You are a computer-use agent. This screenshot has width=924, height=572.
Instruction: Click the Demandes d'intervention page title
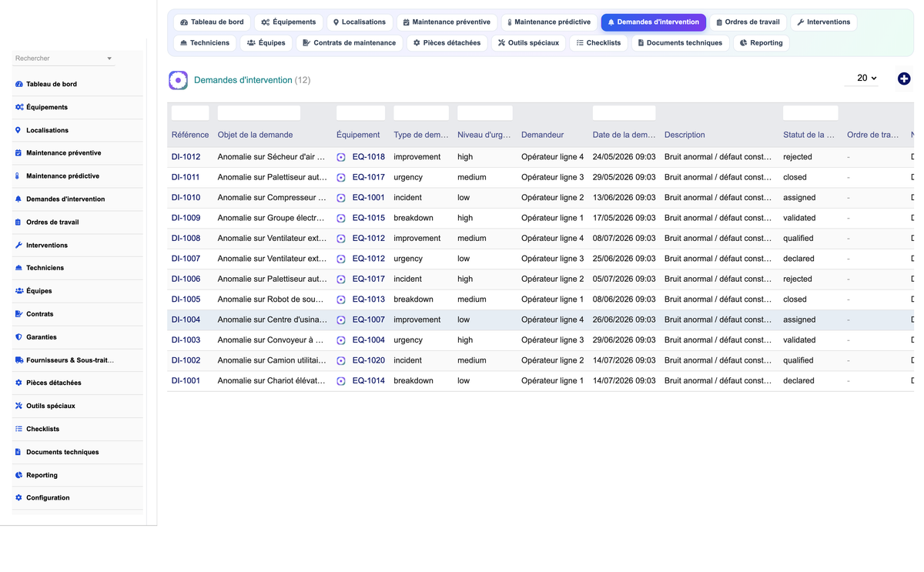243,80
